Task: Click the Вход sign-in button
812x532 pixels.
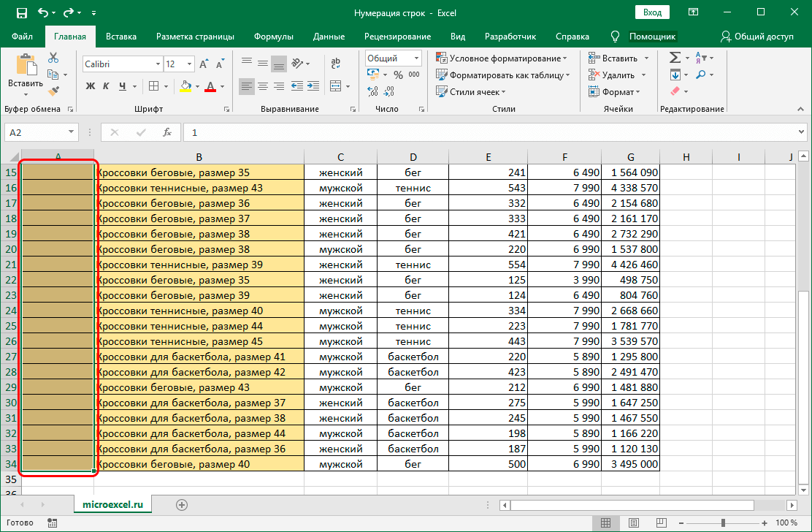Action: click(x=652, y=12)
